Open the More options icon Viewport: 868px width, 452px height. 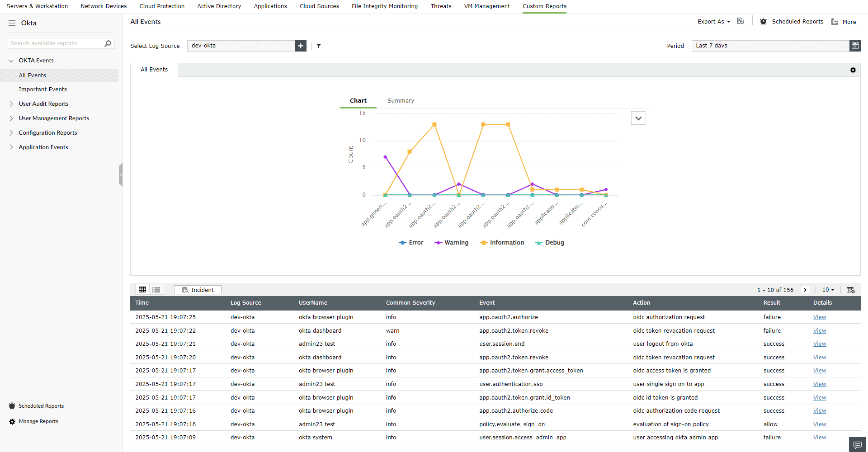pyautogui.click(x=835, y=22)
